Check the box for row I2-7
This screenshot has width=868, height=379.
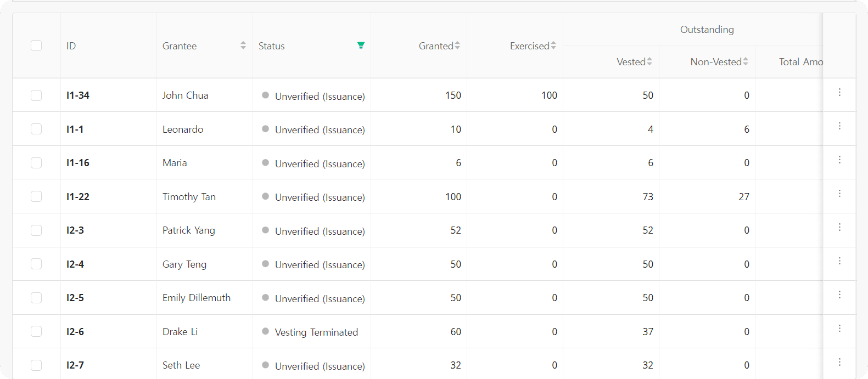pos(36,365)
